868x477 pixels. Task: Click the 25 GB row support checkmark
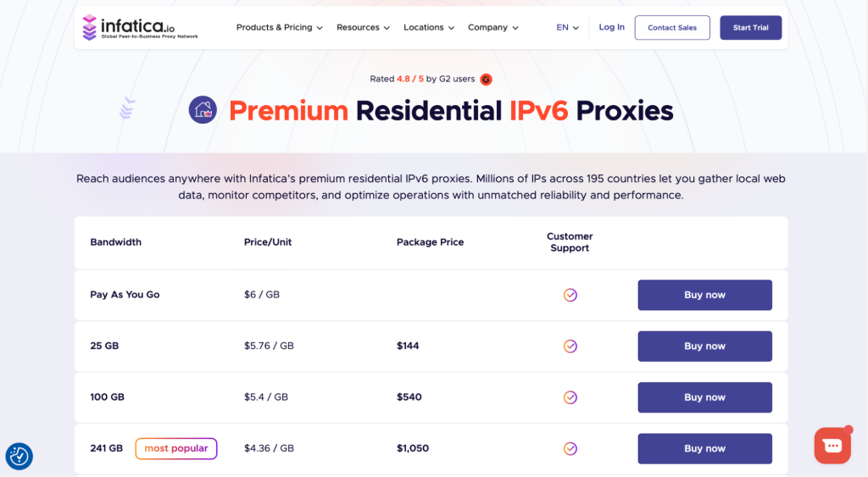click(x=570, y=346)
